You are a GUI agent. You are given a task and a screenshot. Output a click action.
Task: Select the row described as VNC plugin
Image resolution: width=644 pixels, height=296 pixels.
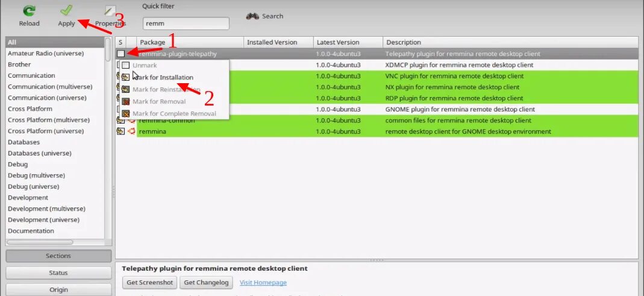click(377, 76)
